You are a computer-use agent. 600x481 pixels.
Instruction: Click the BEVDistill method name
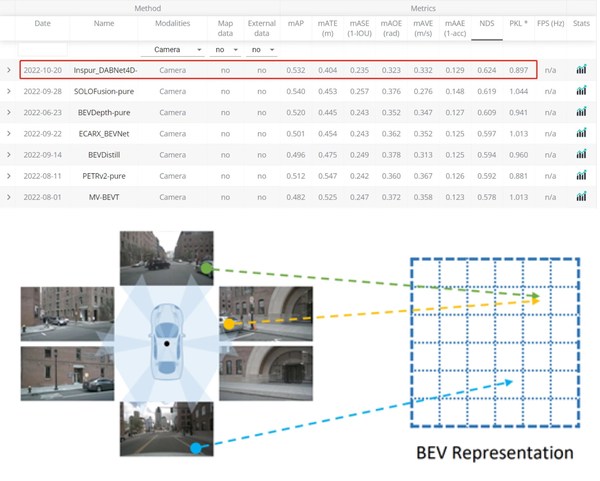[104, 155]
